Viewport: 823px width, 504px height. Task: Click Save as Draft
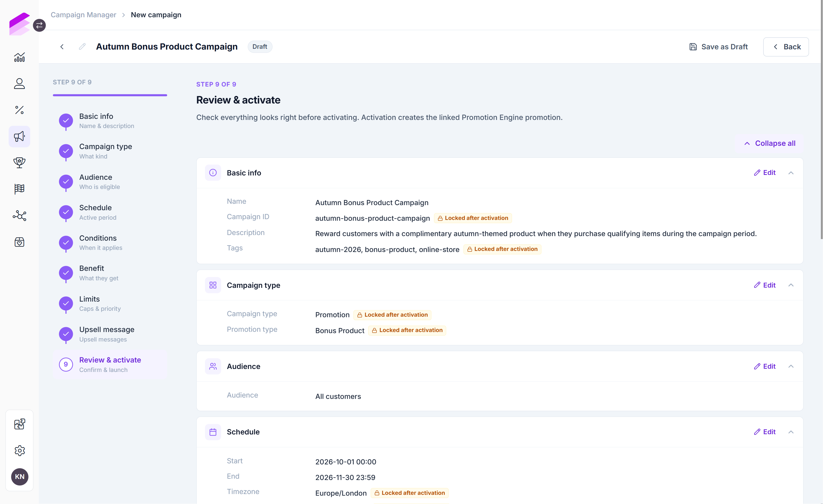(x=718, y=47)
